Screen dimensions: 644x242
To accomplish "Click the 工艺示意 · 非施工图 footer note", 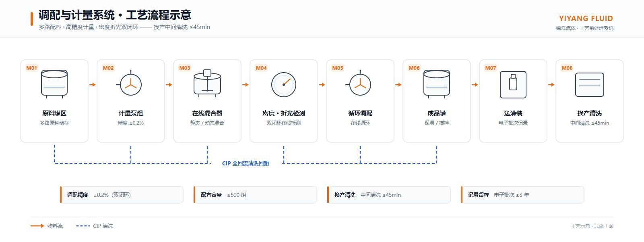I will pyautogui.click(x=592, y=226).
